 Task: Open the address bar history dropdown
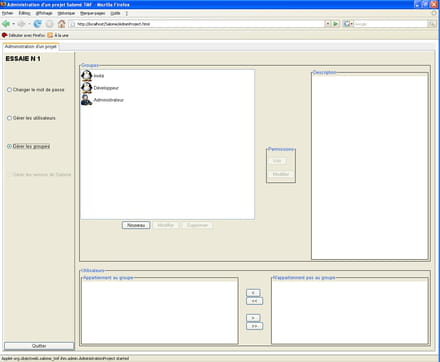(328, 24)
